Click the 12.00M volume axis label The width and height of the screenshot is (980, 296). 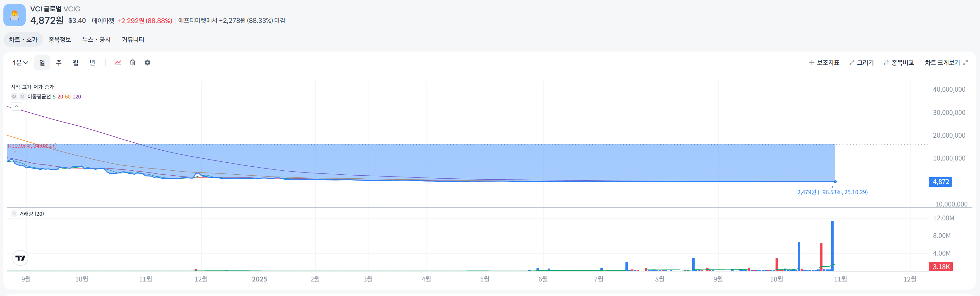click(944, 218)
